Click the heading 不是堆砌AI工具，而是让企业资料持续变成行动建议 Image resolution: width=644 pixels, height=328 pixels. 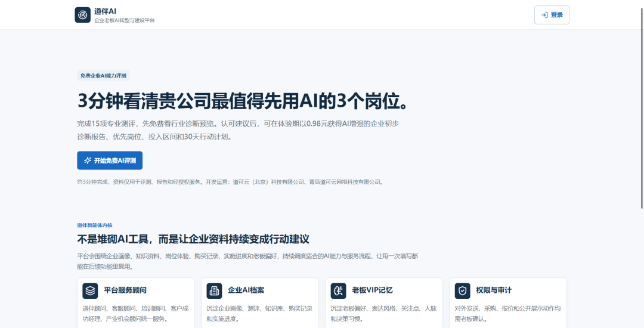[x=193, y=239]
